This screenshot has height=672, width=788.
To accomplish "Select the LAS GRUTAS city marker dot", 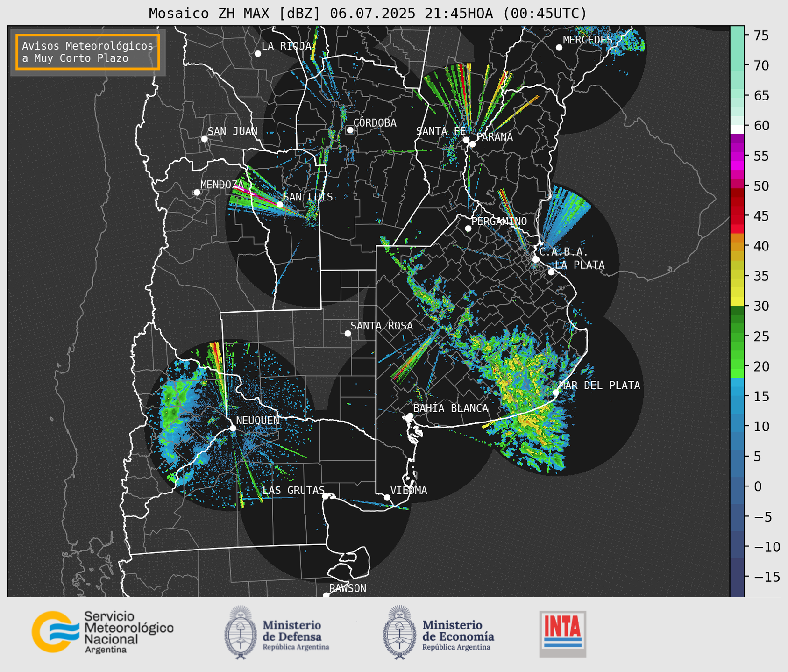I will [326, 496].
